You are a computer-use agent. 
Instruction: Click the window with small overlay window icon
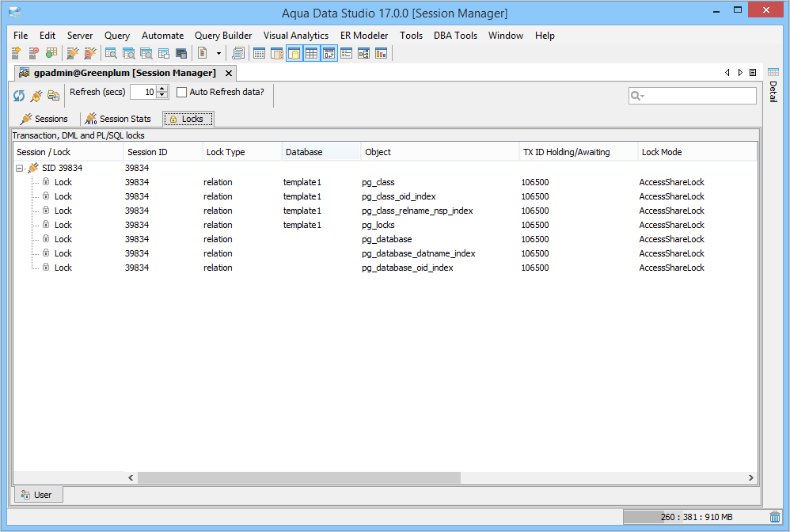point(164,53)
